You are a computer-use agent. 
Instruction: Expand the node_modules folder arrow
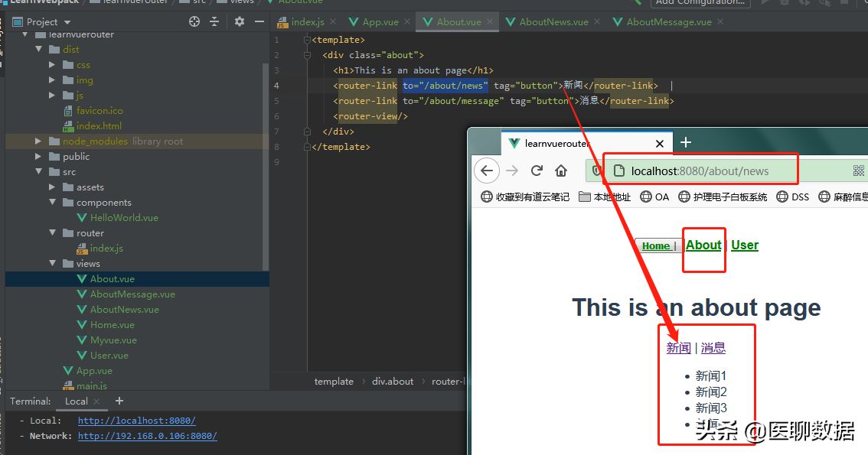(x=38, y=141)
